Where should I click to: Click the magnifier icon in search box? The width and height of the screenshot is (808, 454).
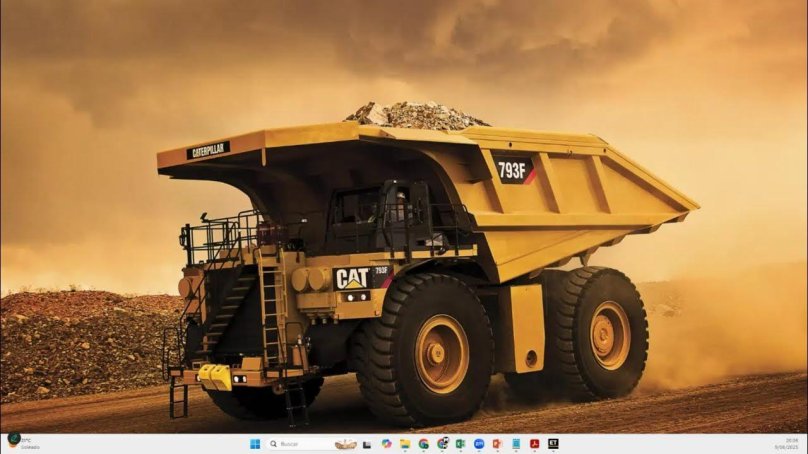[273, 443]
